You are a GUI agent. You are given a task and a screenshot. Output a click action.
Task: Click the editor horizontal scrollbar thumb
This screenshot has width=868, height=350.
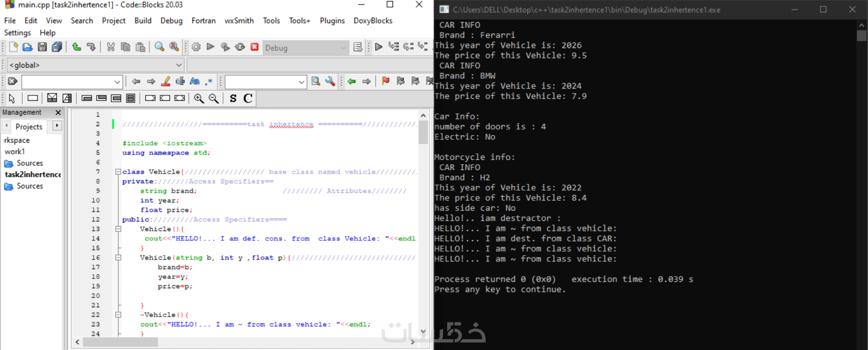click(120, 342)
